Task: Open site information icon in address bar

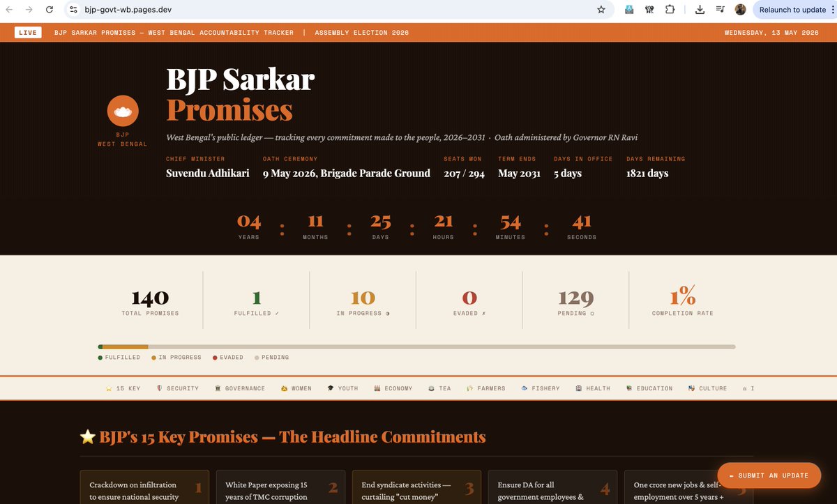Action: coord(74,10)
